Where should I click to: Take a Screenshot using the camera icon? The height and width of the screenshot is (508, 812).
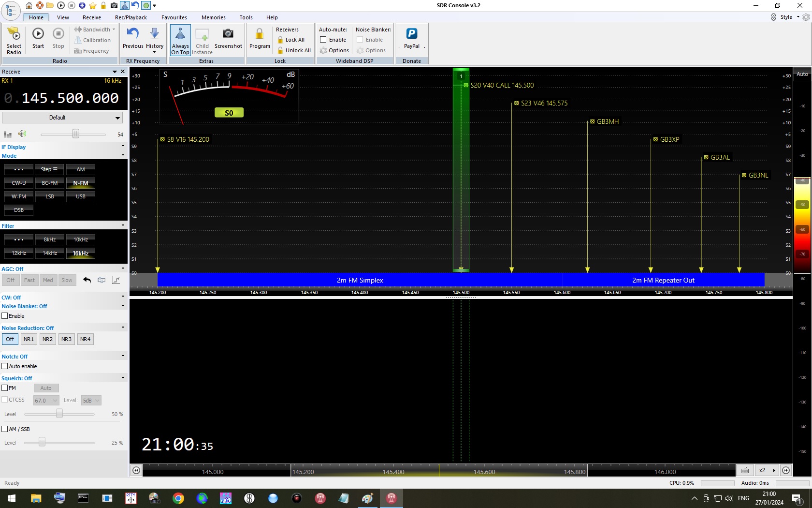[x=228, y=35]
